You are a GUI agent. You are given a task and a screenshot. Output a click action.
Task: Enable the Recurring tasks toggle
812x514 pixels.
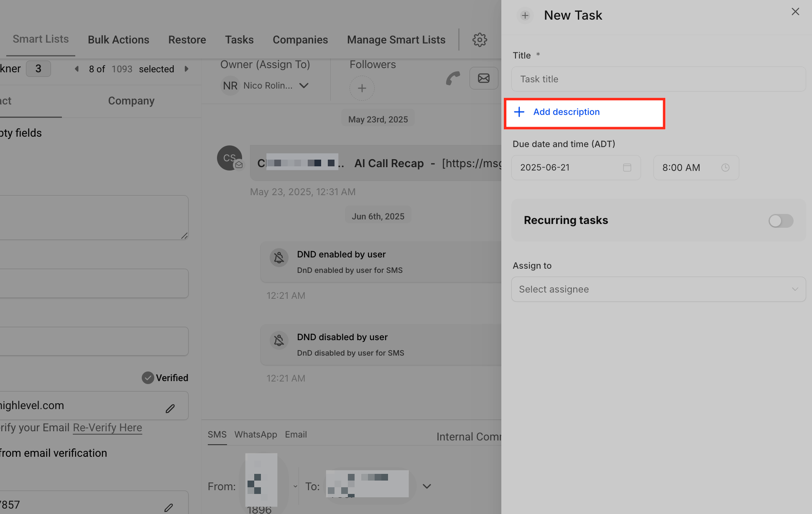pyautogui.click(x=781, y=221)
